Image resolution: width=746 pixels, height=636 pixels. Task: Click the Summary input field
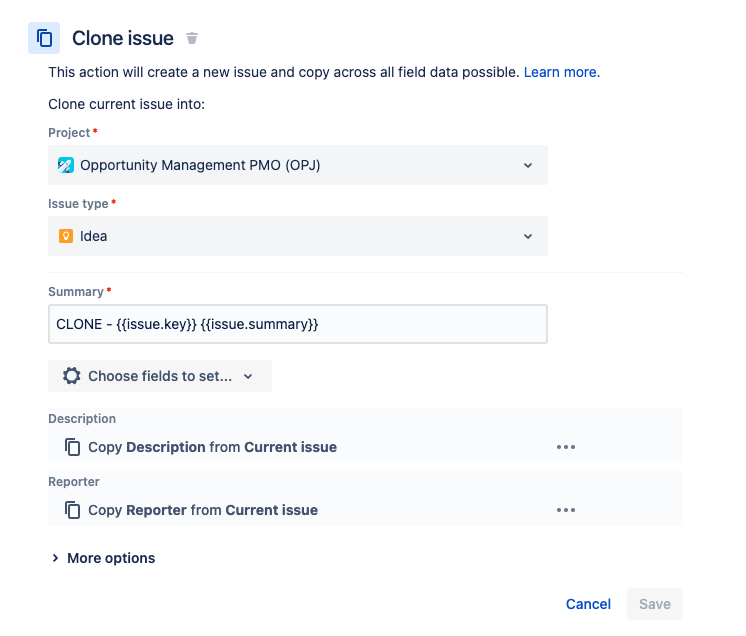[298, 324]
